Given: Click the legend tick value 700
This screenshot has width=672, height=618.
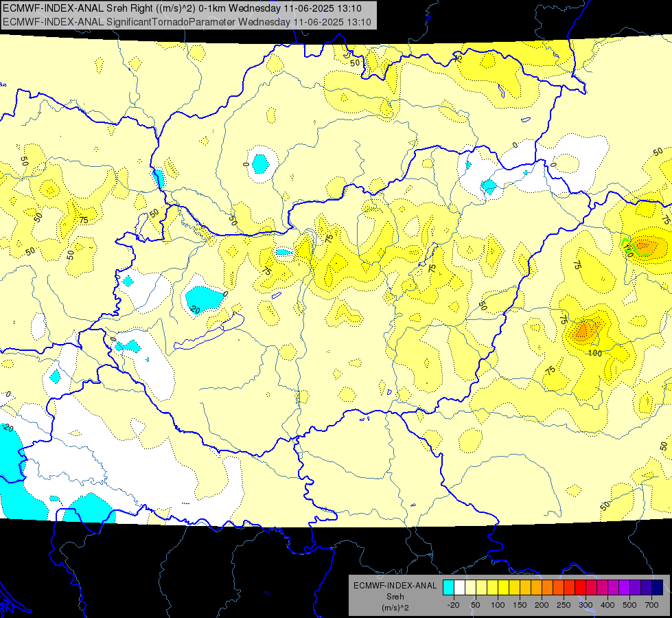Looking at the screenshot, I should 651,605.
